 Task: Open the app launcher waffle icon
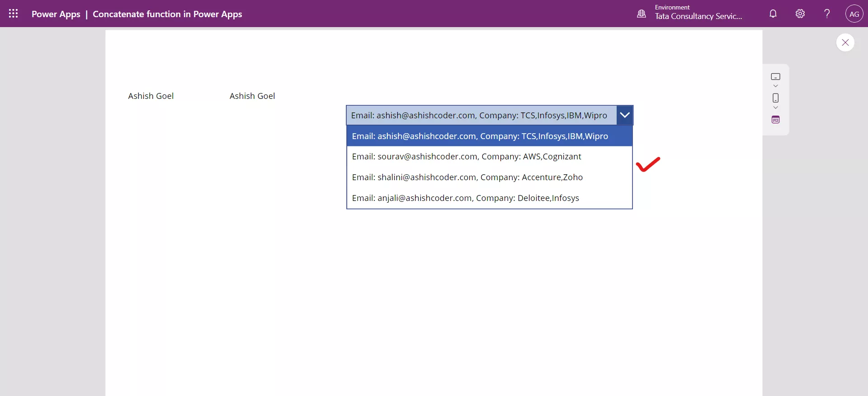(x=14, y=14)
